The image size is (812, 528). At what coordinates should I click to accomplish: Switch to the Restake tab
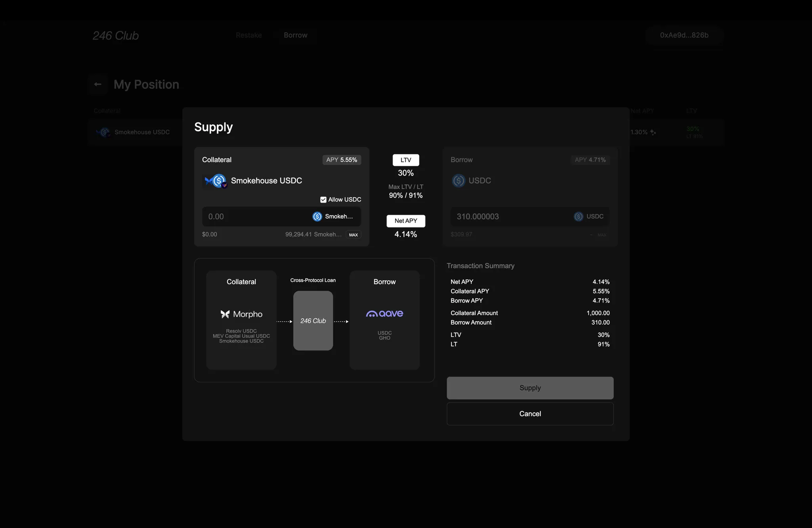[249, 35]
